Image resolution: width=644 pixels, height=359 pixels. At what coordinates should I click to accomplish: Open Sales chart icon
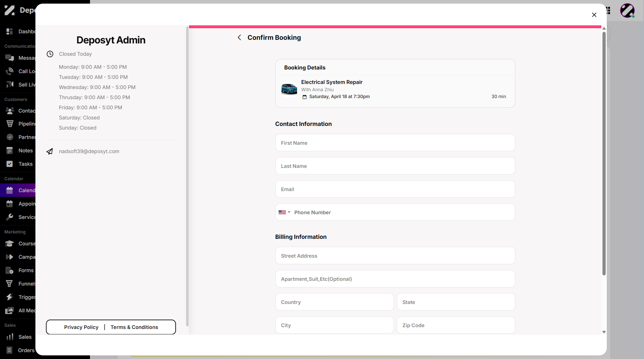click(x=10, y=337)
